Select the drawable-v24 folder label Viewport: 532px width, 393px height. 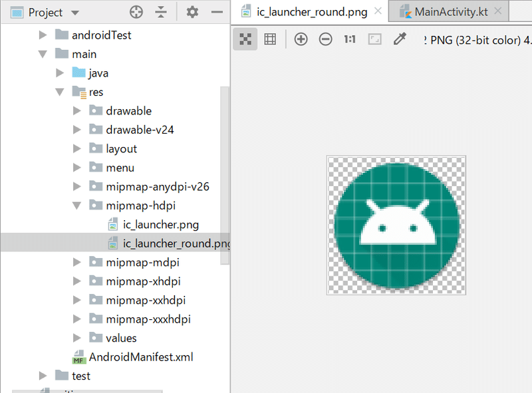(140, 130)
